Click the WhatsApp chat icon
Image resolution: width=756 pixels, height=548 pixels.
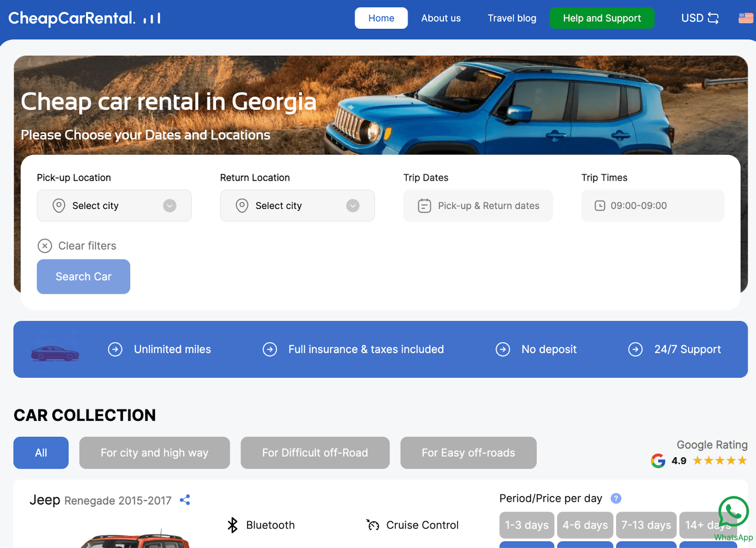[x=733, y=512]
